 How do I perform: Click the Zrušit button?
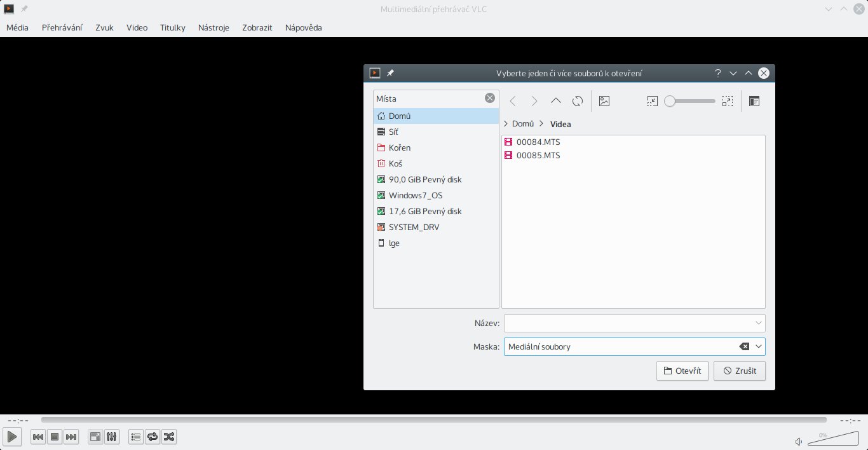click(x=739, y=371)
